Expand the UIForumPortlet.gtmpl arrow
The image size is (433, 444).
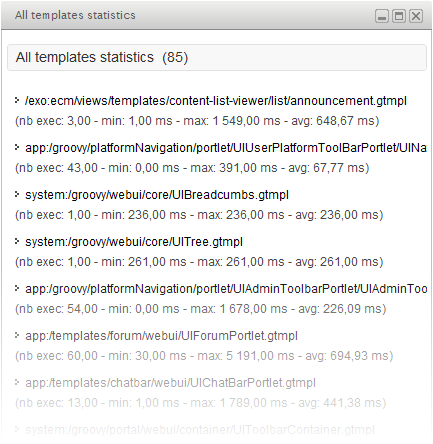pyautogui.click(x=17, y=335)
